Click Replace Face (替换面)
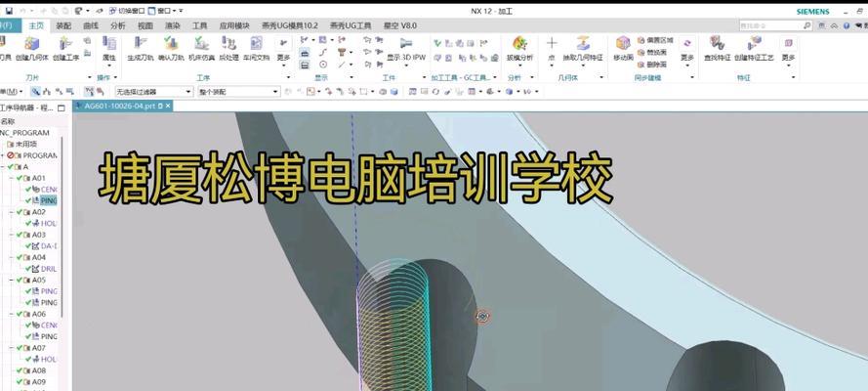The height and width of the screenshot is (391, 868). (652, 52)
